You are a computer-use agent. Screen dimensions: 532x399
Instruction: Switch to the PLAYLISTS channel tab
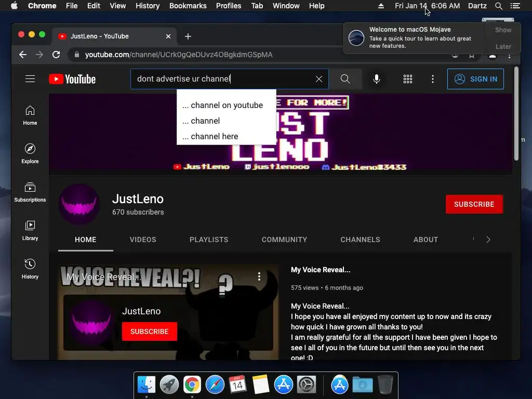pyautogui.click(x=209, y=240)
